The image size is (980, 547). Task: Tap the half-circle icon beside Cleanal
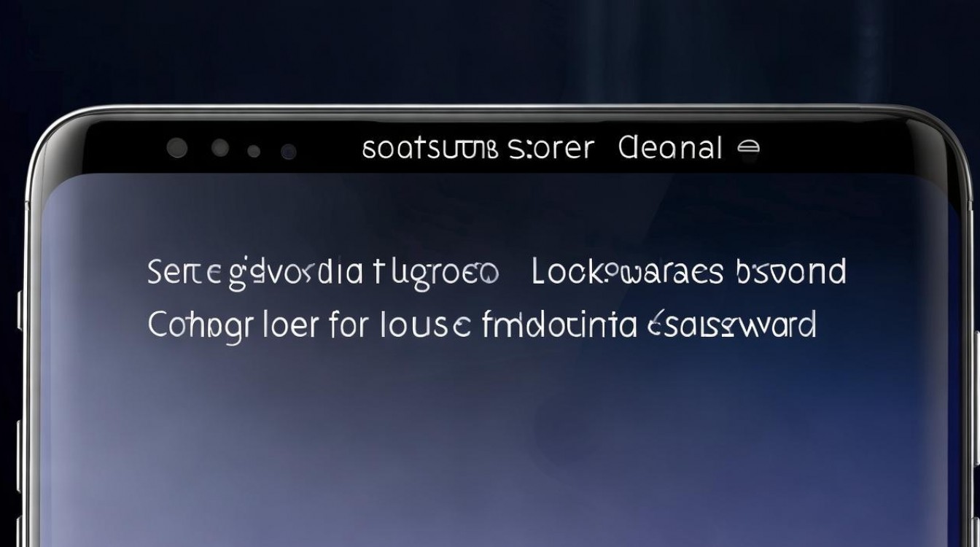[748, 148]
